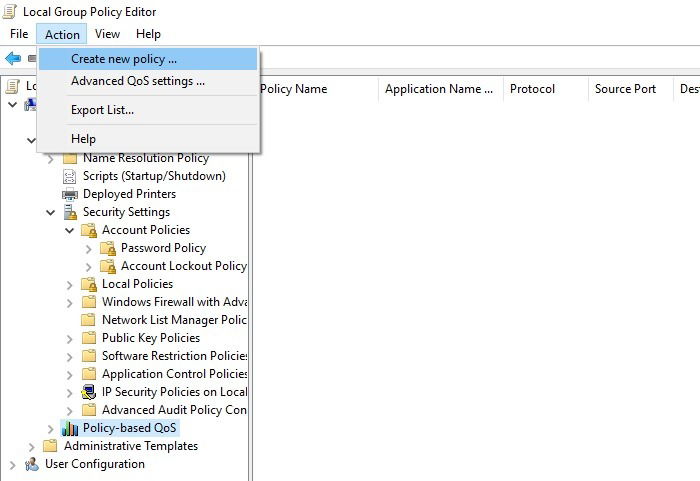
Task: Expand the Public Key Policies node
Action: [x=70, y=339]
